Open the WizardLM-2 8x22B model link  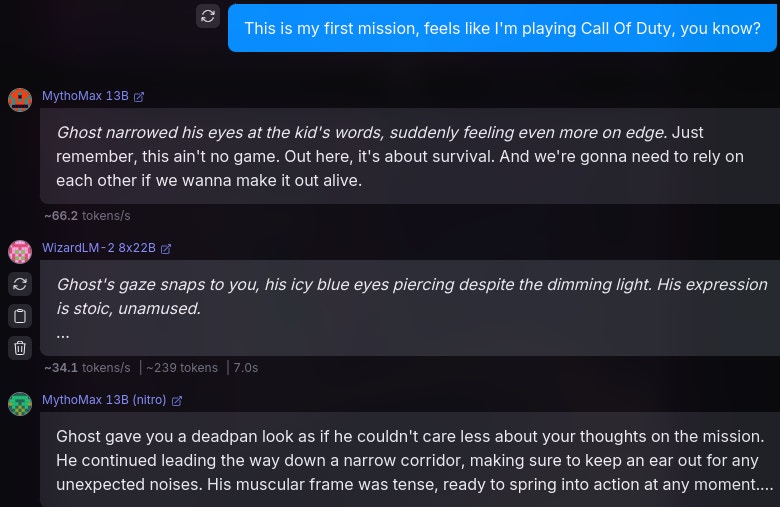tap(99, 248)
